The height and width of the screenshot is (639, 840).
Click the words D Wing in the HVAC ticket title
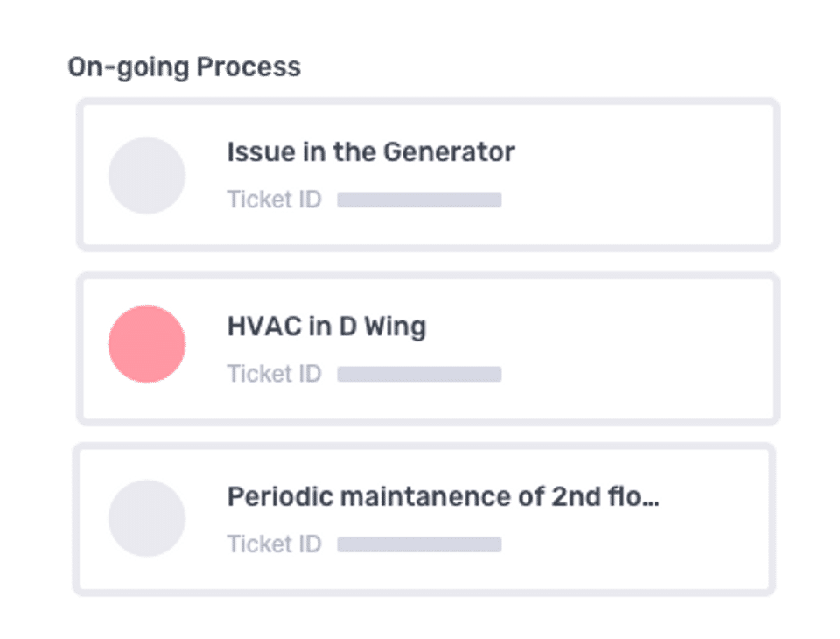[381, 327]
